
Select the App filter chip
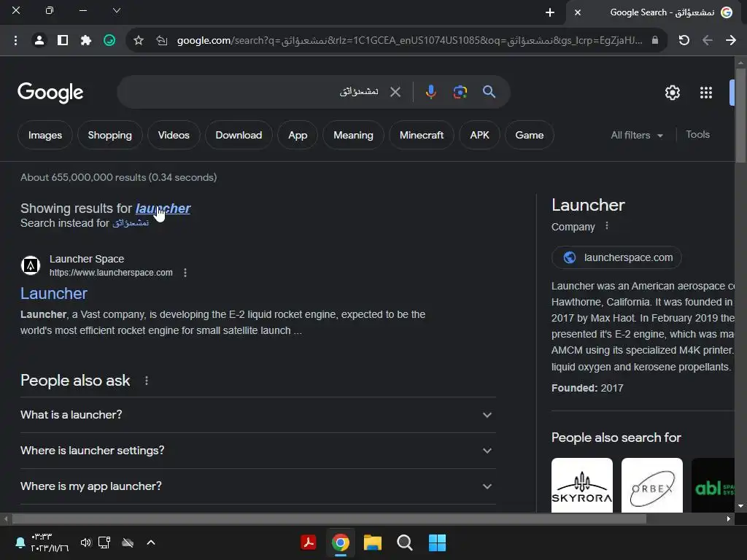pos(298,135)
